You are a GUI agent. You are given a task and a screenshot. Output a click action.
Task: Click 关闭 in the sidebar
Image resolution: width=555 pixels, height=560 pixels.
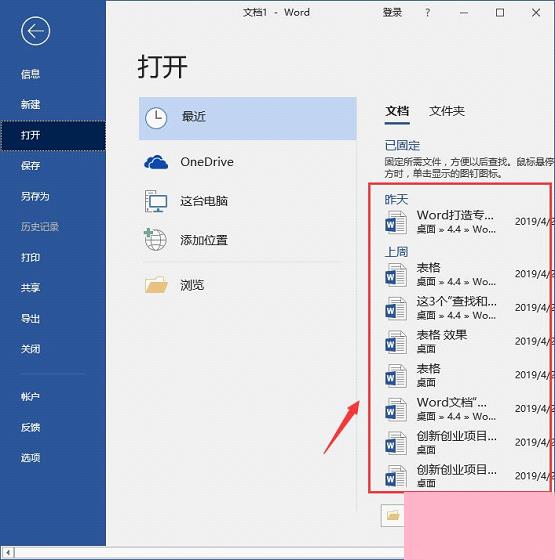click(30, 349)
